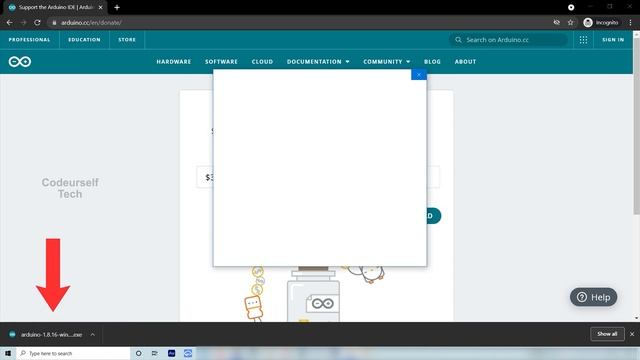Image resolution: width=640 pixels, height=360 pixels.
Task: Expand the download item options chevron
Action: (x=93, y=334)
